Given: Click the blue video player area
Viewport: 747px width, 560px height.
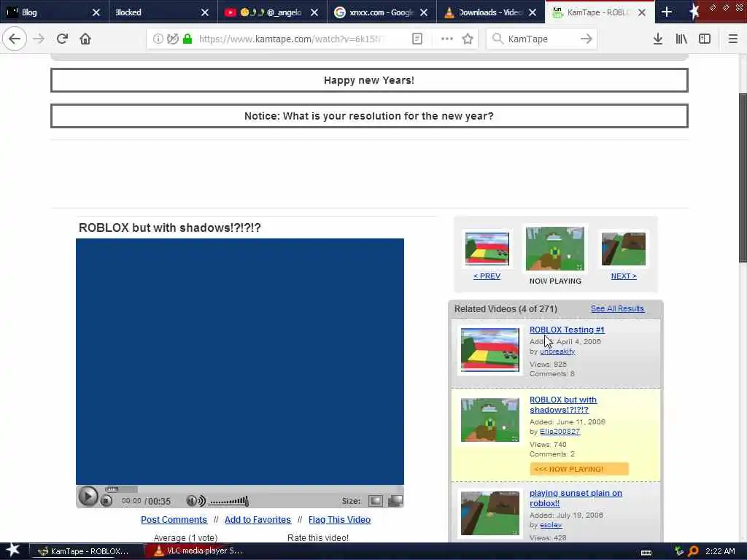Looking at the screenshot, I should tap(239, 362).
